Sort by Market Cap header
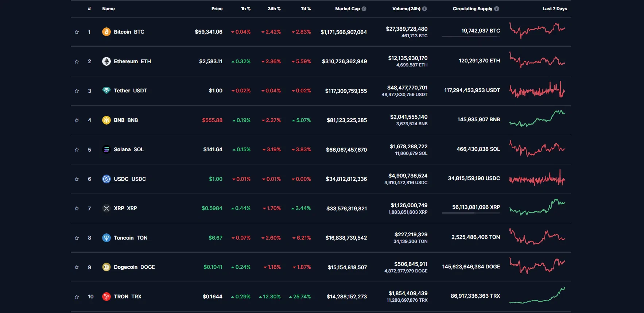Viewport: 644px width, 313px height. point(348,9)
